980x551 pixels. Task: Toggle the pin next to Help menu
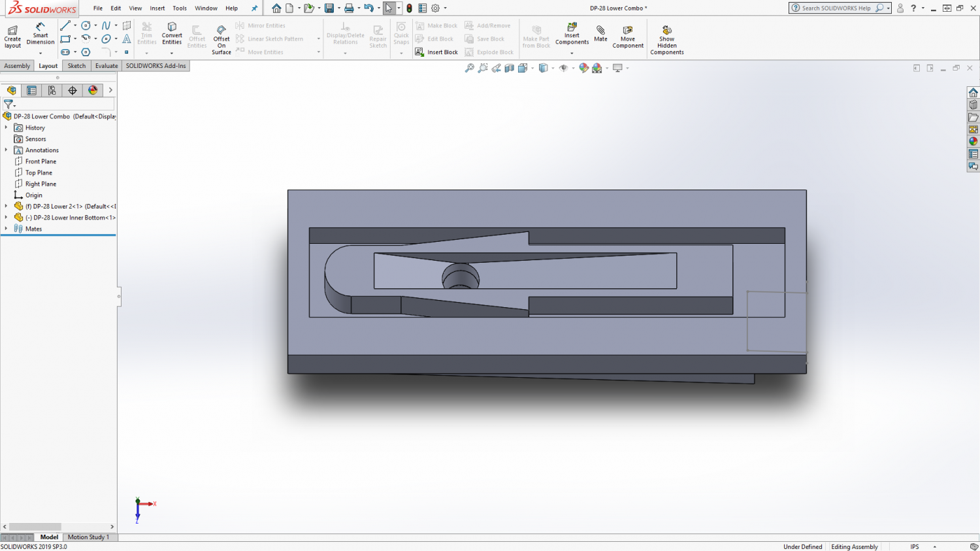[x=254, y=8]
